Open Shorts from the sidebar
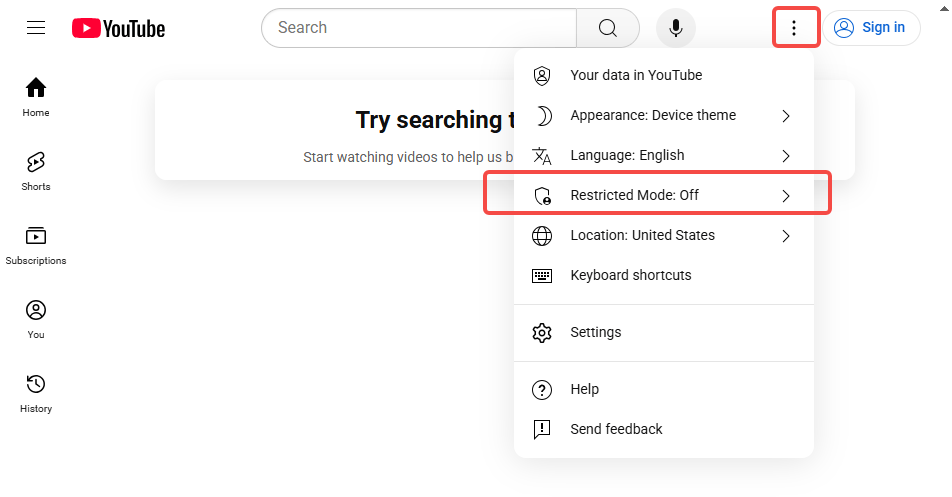This screenshot has width=952, height=497. (x=36, y=172)
